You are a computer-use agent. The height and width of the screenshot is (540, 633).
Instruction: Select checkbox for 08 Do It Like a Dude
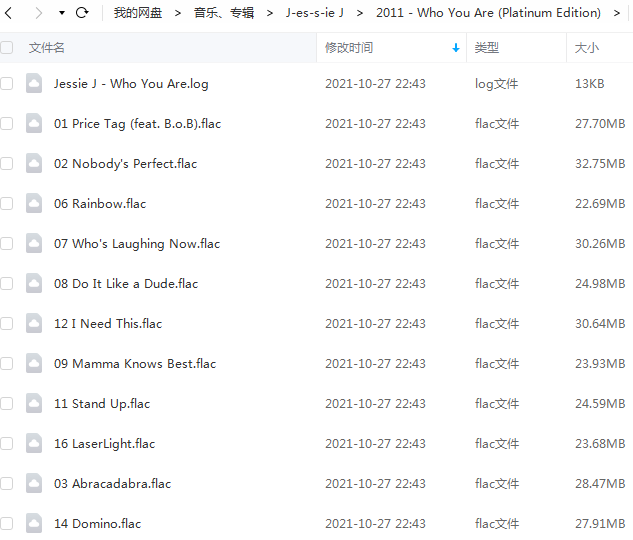click(8, 284)
